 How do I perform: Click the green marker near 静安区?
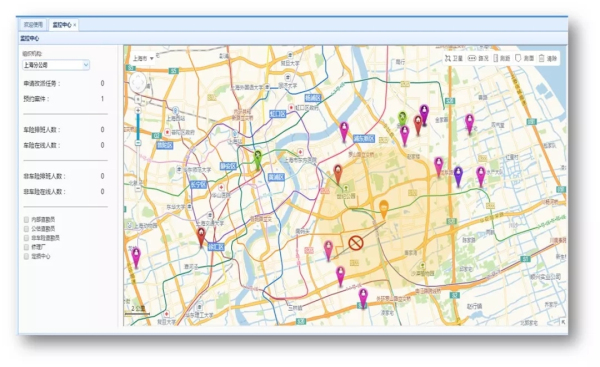(x=258, y=159)
